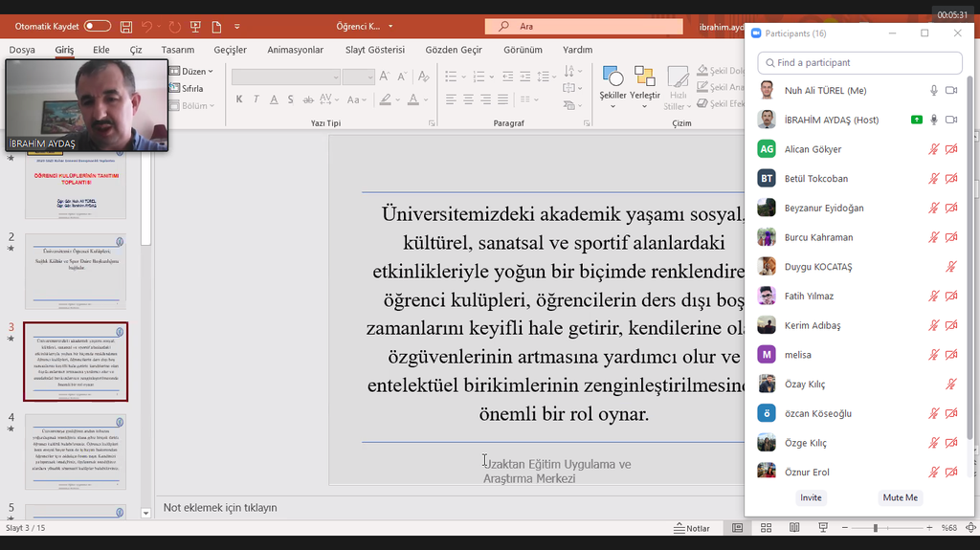Toggle Notlar notes pane
This screenshot has height=550, width=980.
pyautogui.click(x=692, y=528)
